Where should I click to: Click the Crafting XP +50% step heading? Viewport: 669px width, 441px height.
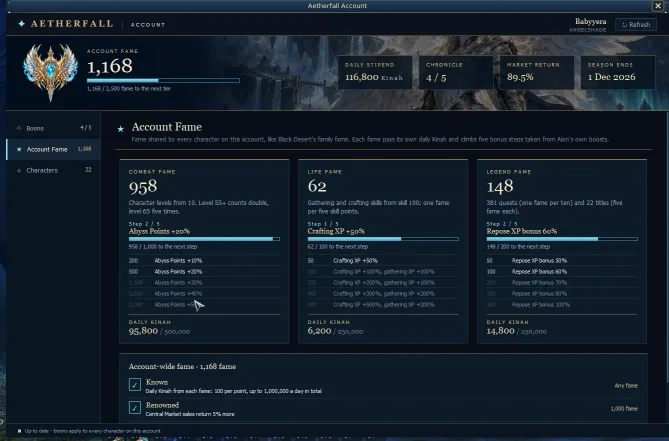coord(336,232)
